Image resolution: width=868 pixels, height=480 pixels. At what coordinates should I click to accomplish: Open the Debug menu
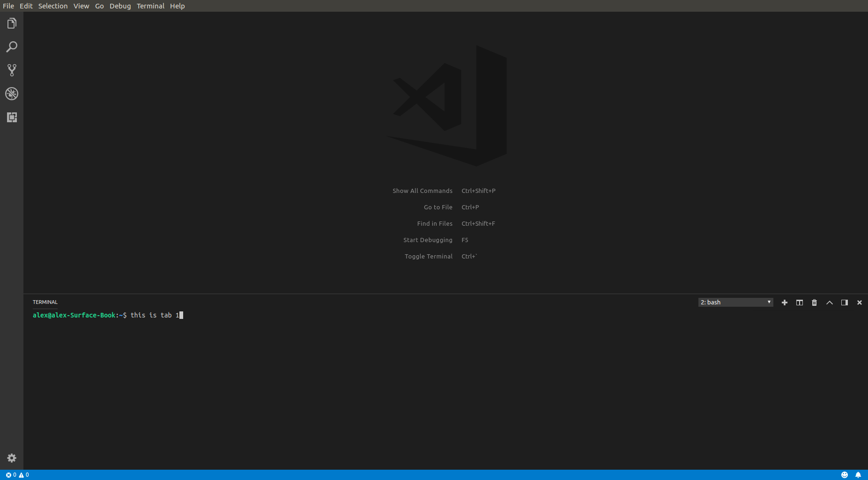coord(120,6)
